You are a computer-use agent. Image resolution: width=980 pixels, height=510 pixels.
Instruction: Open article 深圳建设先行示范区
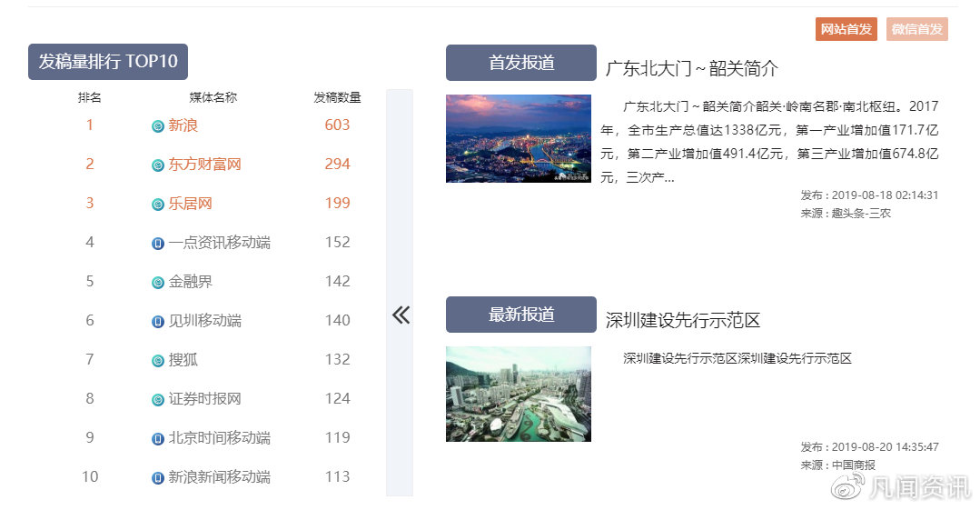click(682, 320)
